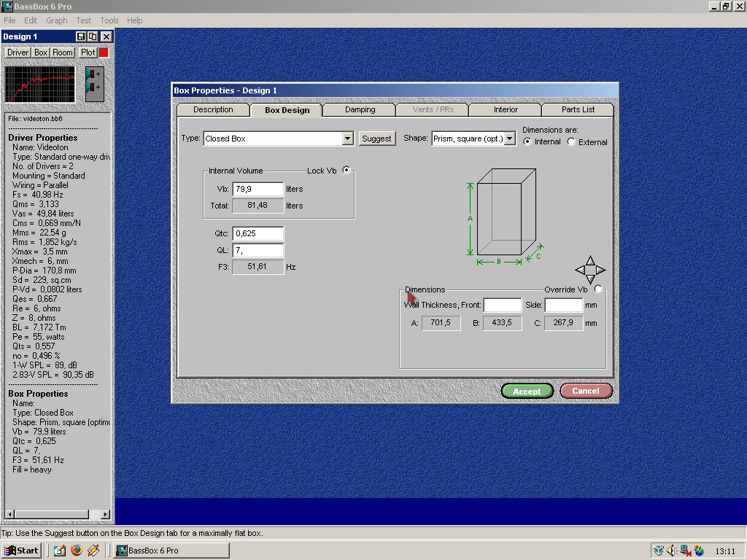The width and height of the screenshot is (747, 560).
Task: Click the Plot button in Design 1
Action: (88, 52)
